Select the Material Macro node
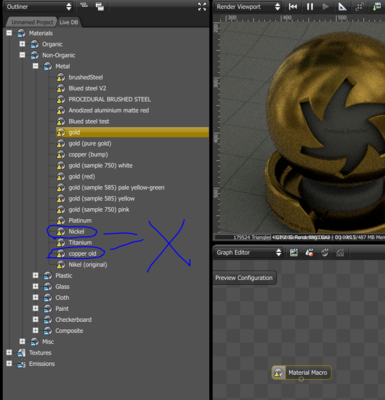This screenshot has width=385, height=400. 301,373
